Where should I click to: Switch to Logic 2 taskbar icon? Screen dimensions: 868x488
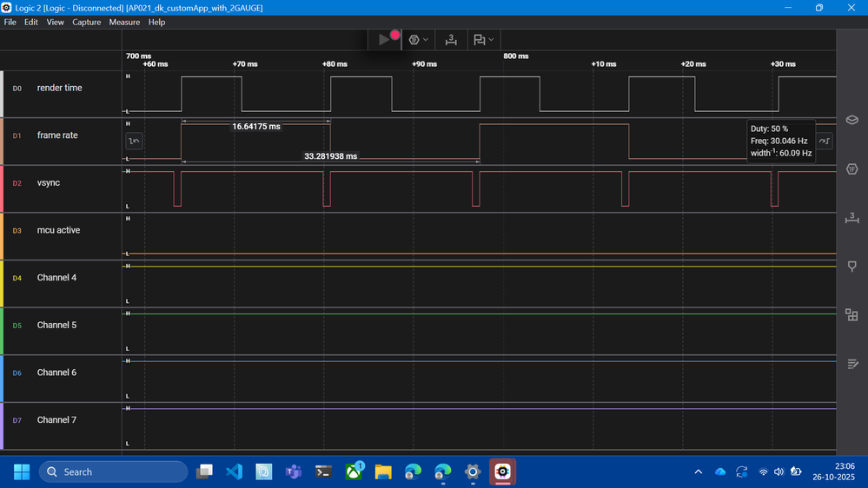(x=502, y=472)
